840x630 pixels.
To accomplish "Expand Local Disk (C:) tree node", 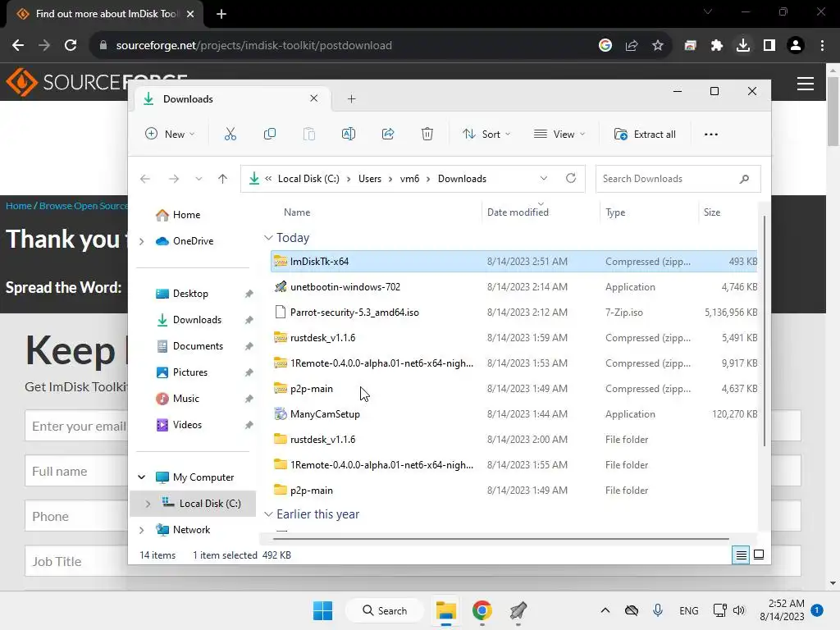I will pyautogui.click(x=148, y=504).
